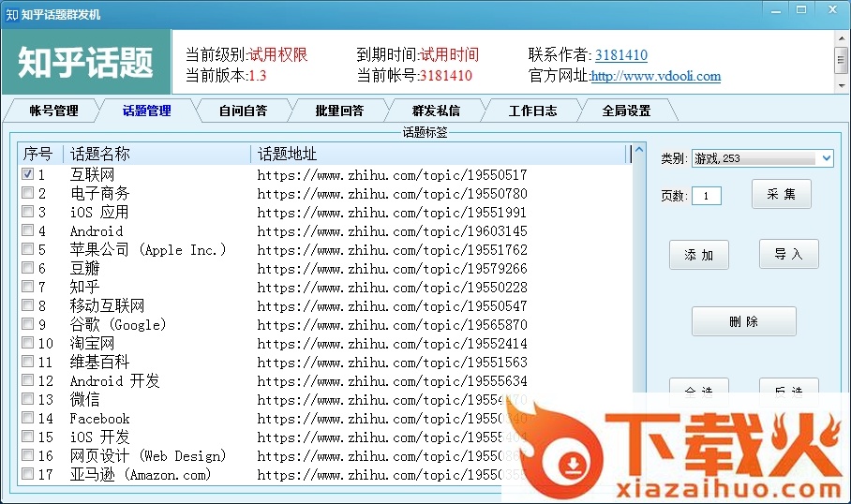Click the 页数 page number input field

coord(707,196)
